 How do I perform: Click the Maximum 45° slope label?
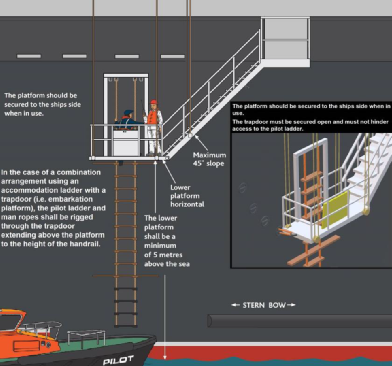click(209, 159)
